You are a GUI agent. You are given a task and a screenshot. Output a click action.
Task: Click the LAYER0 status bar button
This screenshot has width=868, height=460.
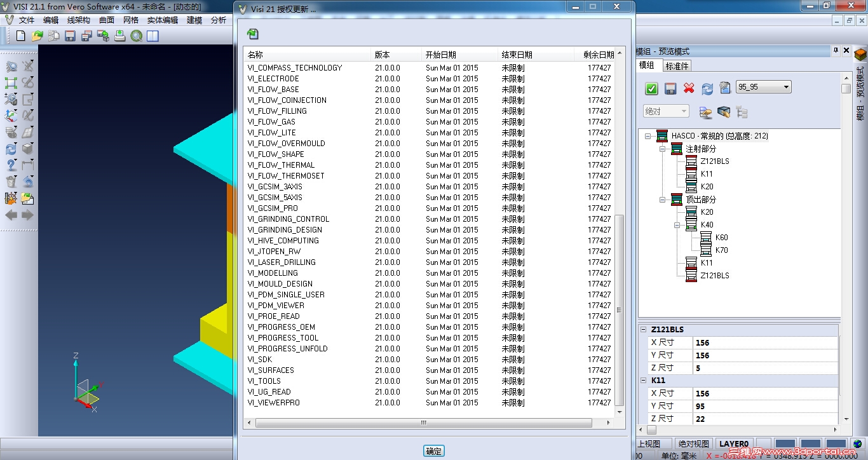[x=733, y=444]
